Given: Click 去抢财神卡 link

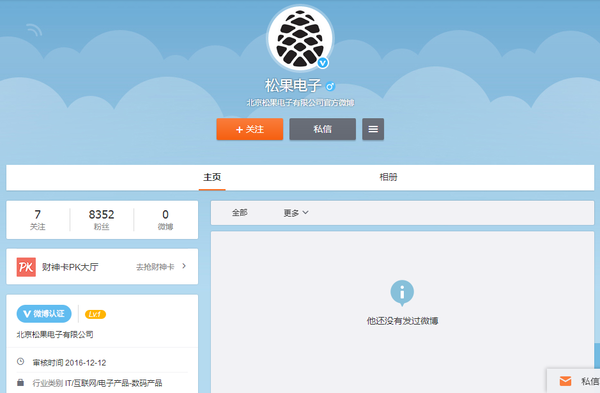Looking at the screenshot, I should (x=155, y=267).
